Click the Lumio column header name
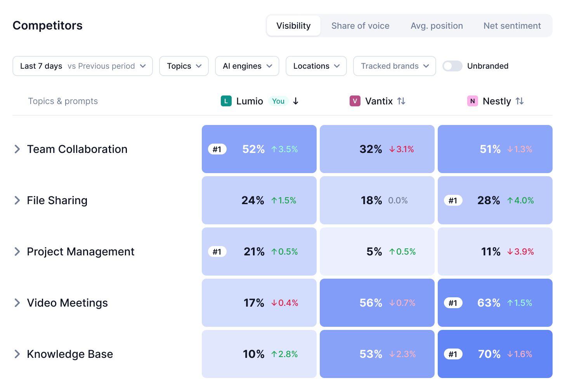The height and width of the screenshot is (392, 565). (250, 101)
